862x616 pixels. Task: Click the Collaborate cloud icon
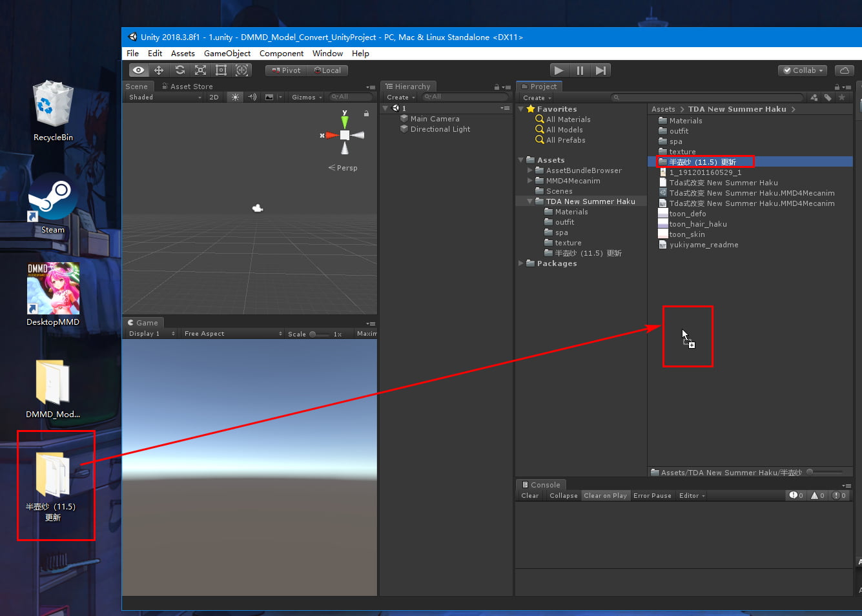tap(845, 70)
